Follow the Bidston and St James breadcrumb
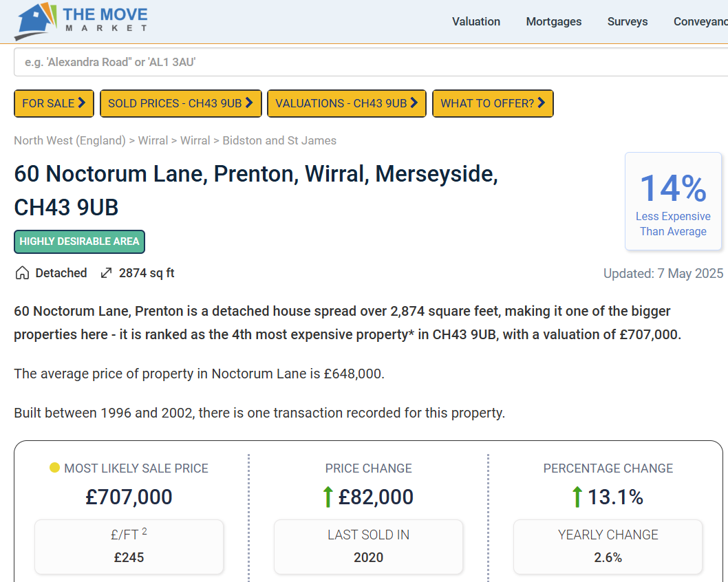 pyautogui.click(x=279, y=140)
